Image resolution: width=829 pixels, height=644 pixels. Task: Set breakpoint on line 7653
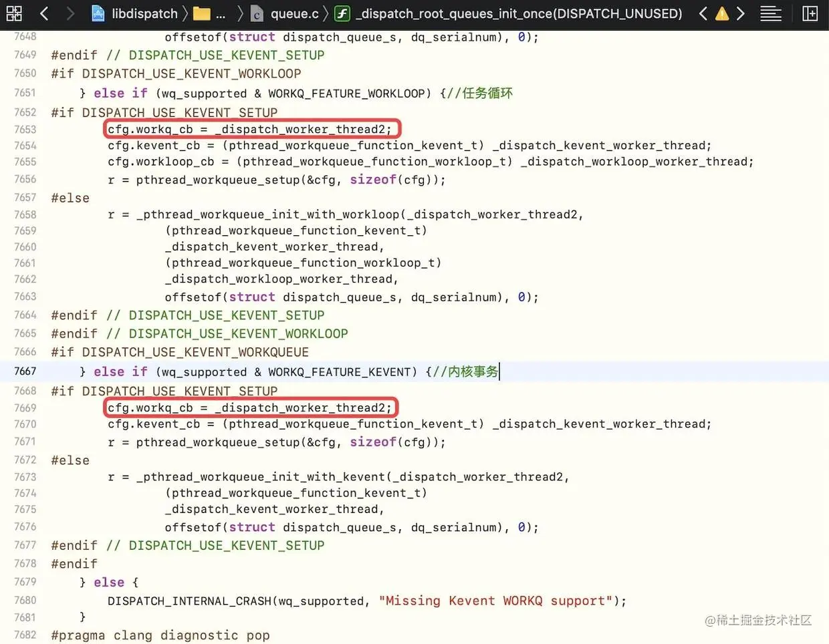coord(25,130)
